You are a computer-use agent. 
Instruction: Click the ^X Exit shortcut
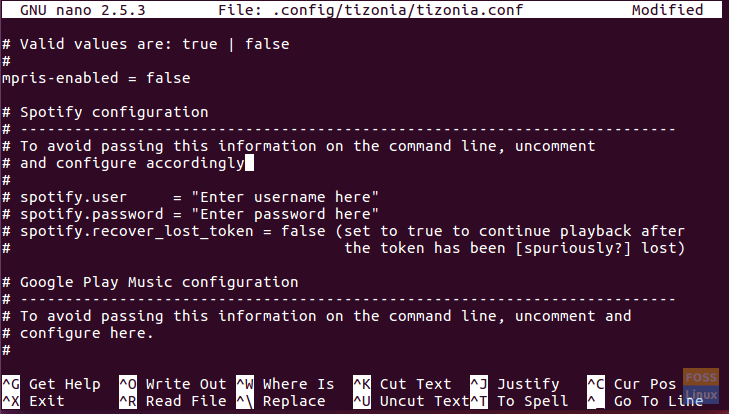33,401
